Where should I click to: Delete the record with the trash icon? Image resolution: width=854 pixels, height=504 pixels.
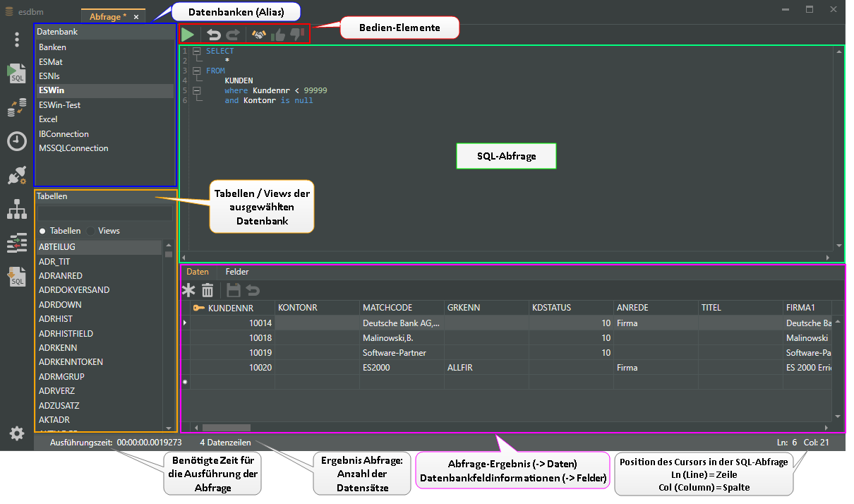[x=208, y=290]
